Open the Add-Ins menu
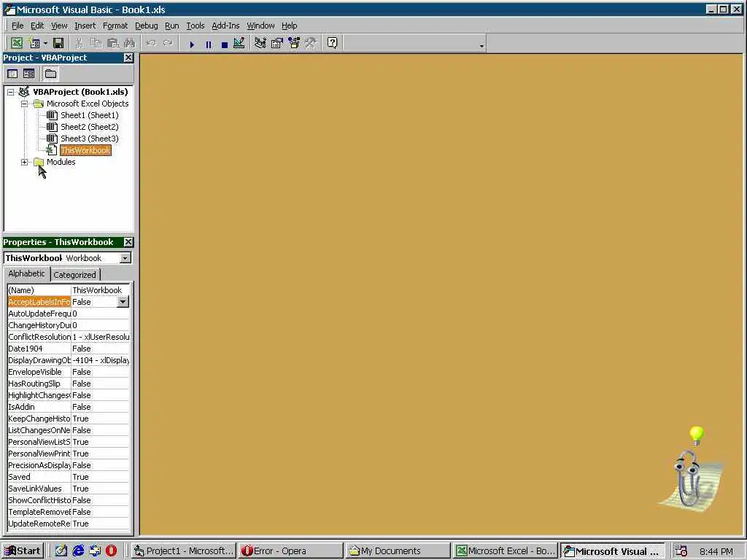Image resolution: width=747 pixels, height=560 pixels. click(225, 26)
